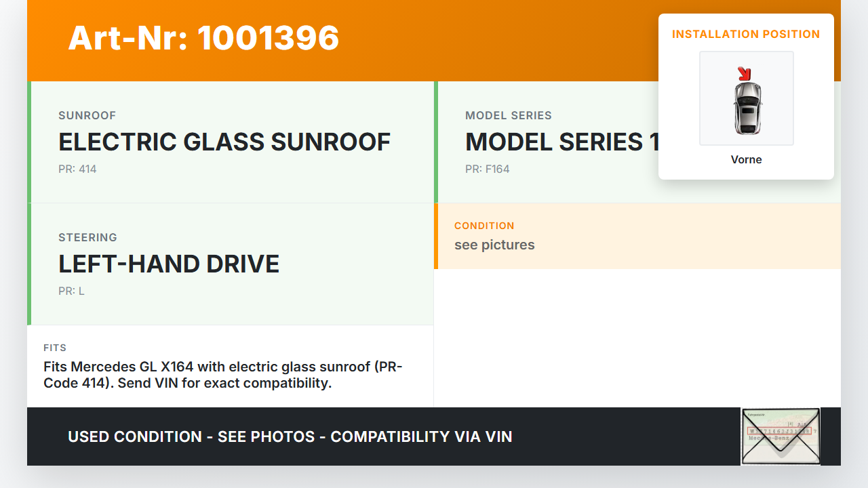Click the Mercedes GL X164 fitment description
This screenshot has width=868, height=488.
(x=222, y=375)
